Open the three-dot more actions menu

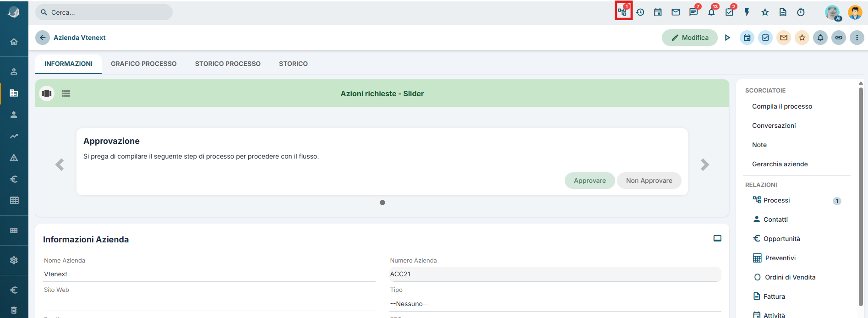pos(857,38)
